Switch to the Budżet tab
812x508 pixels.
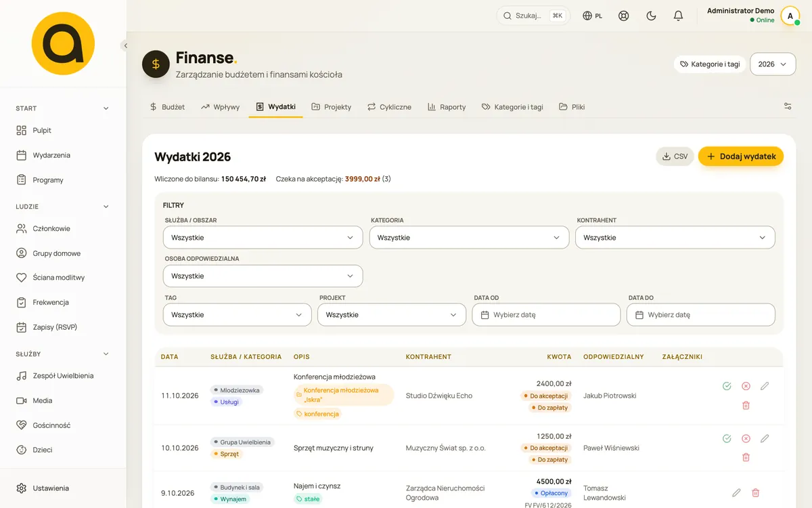tap(167, 107)
